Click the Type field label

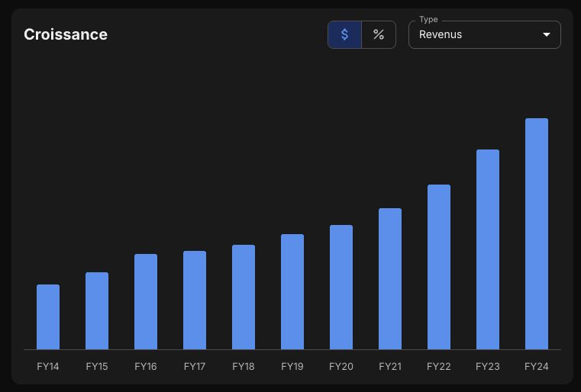click(x=428, y=19)
